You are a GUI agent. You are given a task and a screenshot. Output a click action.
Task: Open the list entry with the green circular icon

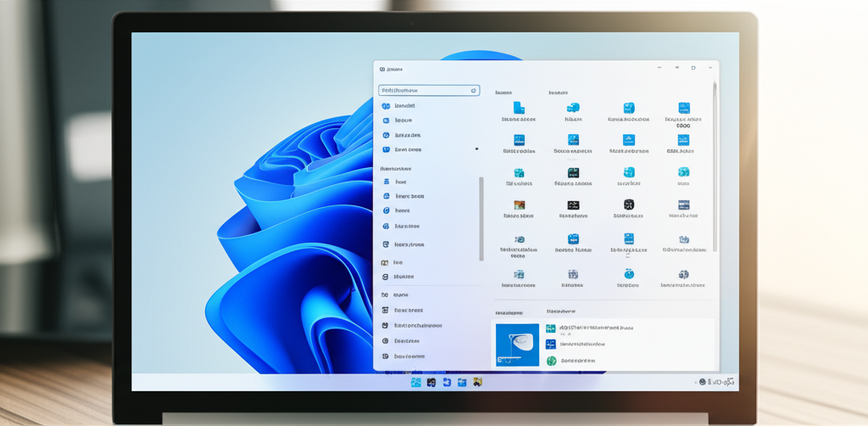click(552, 361)
